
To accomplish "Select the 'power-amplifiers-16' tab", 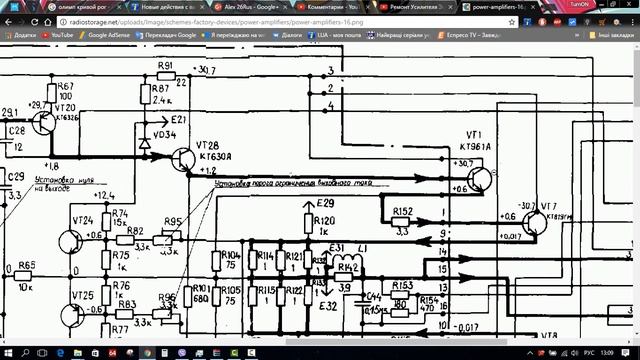I will point(499,7).
